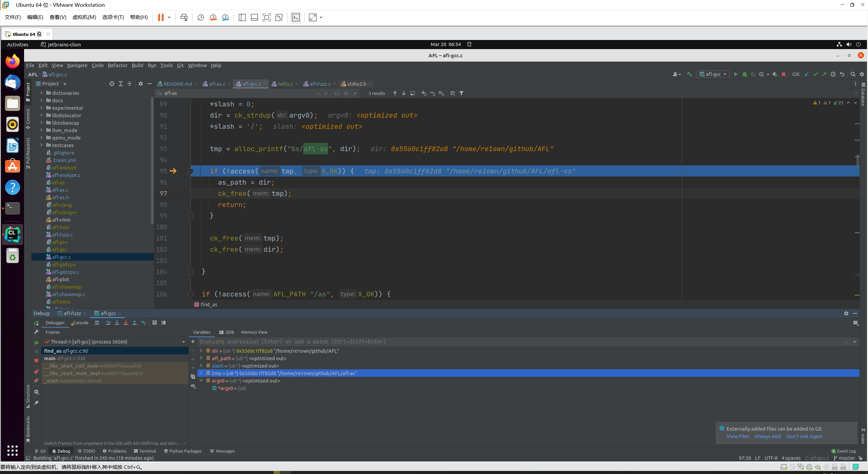
Task: Switch to the afl-fuzz debug session tab
Action: (x=72, y=313)
